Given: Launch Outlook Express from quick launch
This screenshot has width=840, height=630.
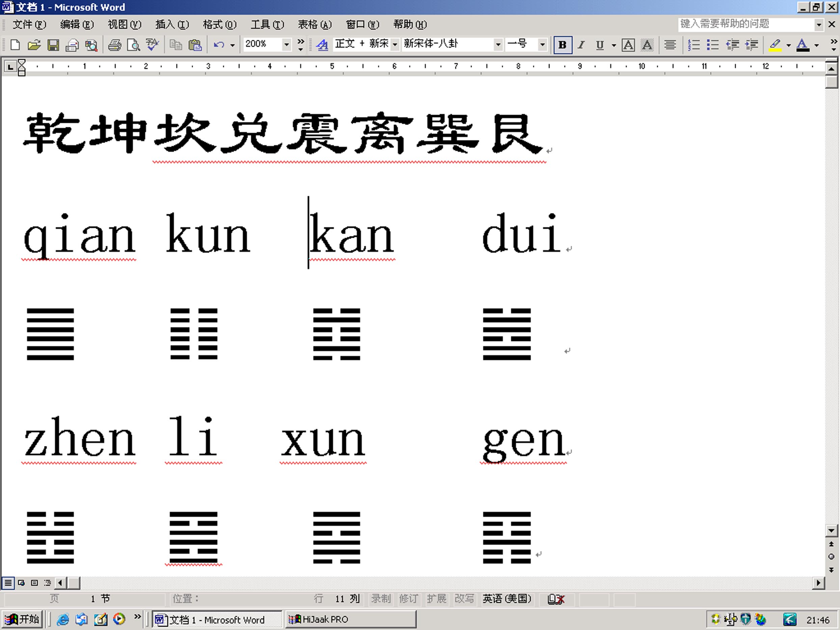Looking at the screenshot, I should [x=81, y=619].
